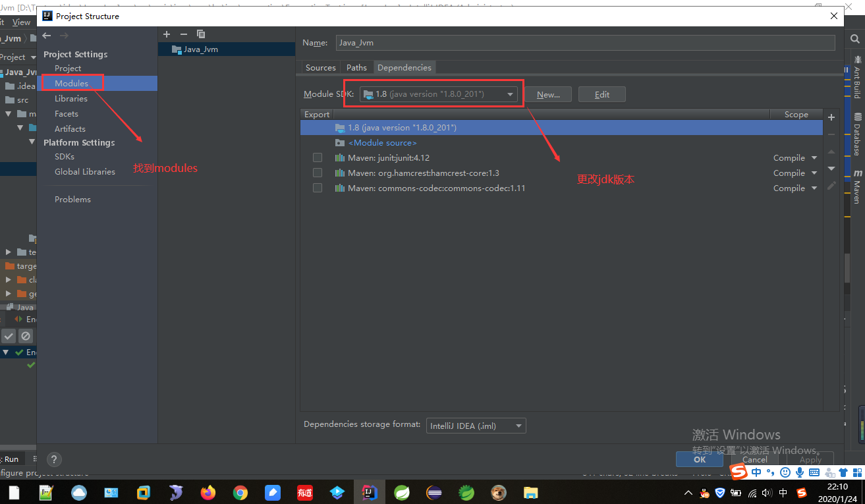The image size is (865, 504).
Task: Select the Maven: junit:junit:4.12 row
Action: click(561, 158)
